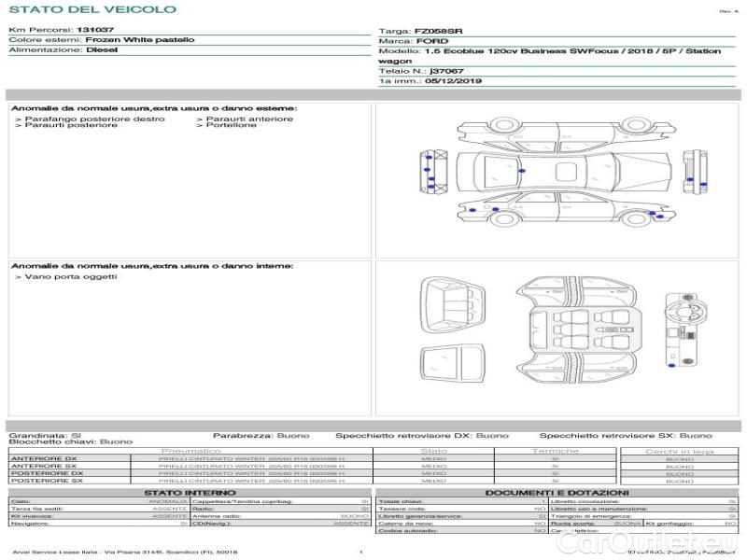Click the front-view car diagram on right
Screen dimensions: 747x560
(693, 172)
